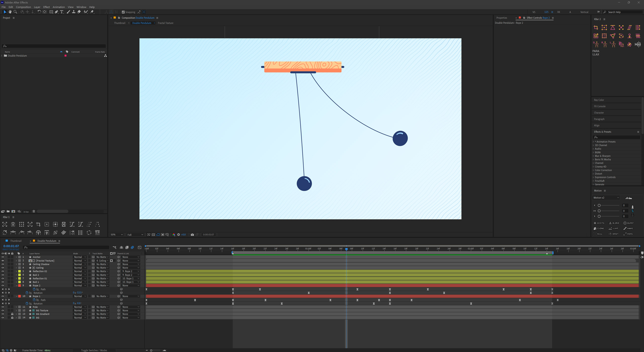Select the Zoom tool
The image size is (644, 352).
[x=15, y=12]
